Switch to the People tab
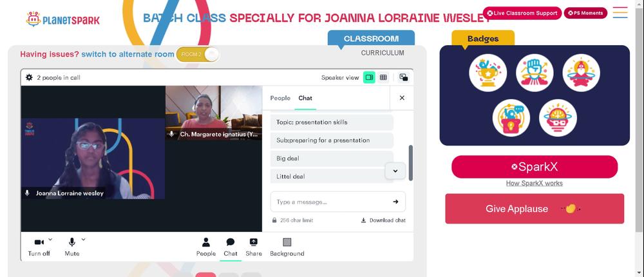This screenshot has height=277, width=644. pyautogui.click(x=280, y=98)
